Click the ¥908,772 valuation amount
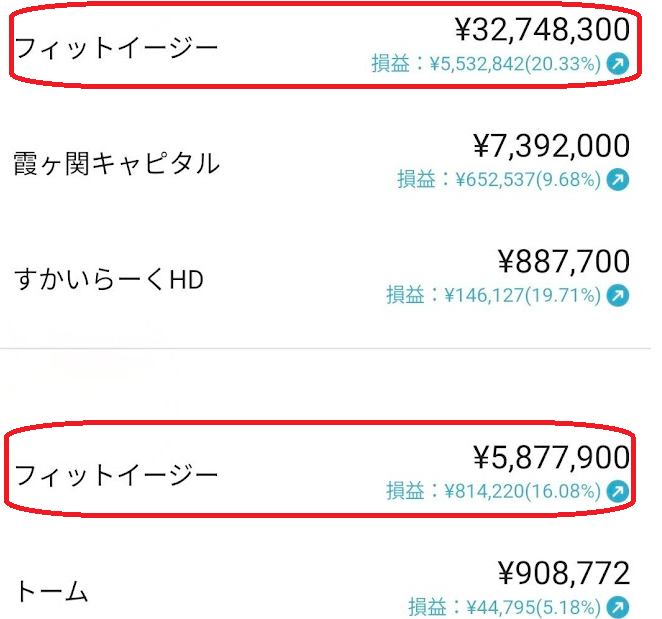The image size is (662, 619). pos(564,573)
